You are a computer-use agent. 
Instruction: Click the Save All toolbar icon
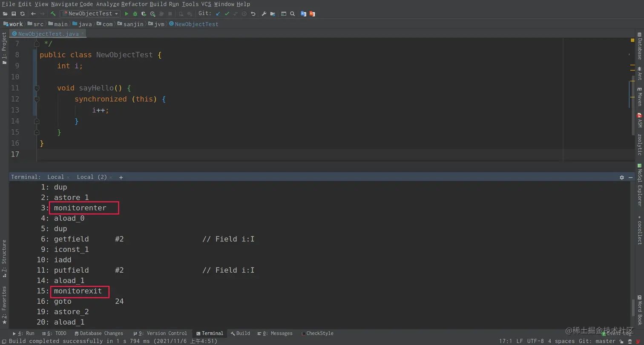[14, 14]
